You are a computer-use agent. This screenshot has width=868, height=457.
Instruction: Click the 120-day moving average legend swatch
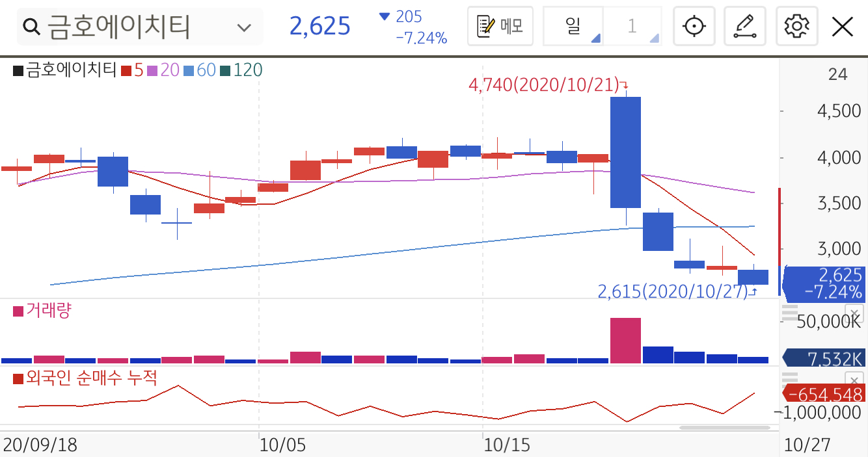coord(225,70)
